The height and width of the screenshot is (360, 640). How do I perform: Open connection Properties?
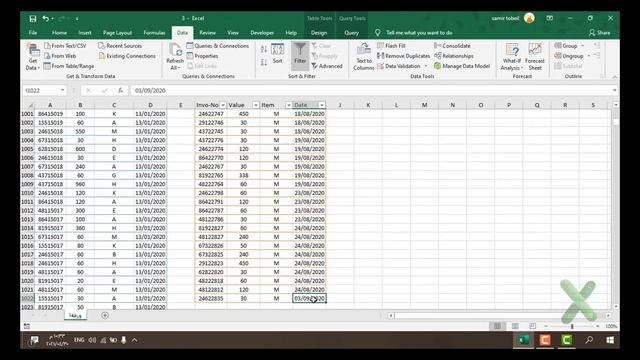click(202, 56)
